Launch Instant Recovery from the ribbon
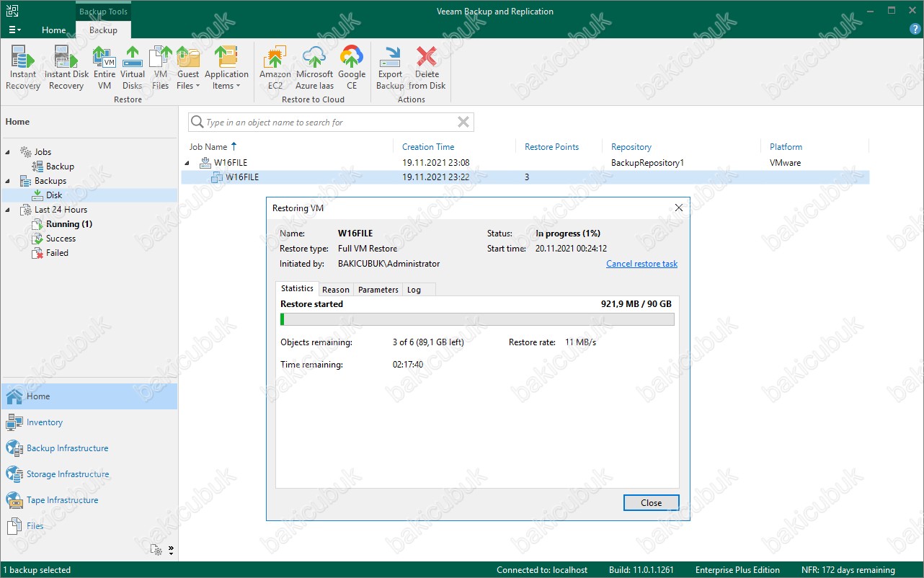 tap(23, 68)
